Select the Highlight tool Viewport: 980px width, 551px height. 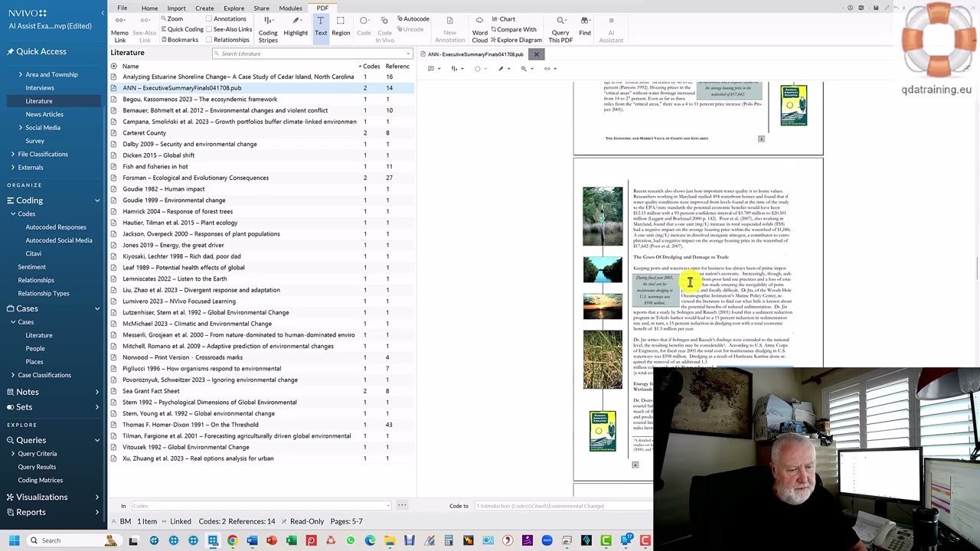296,28
